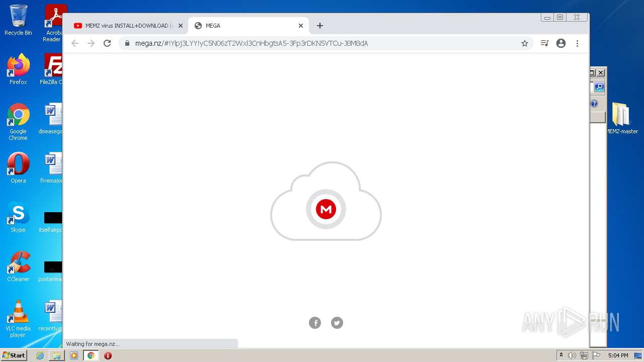
Task: Open the Chrome profile avatar
Action: tap(561, 43)
